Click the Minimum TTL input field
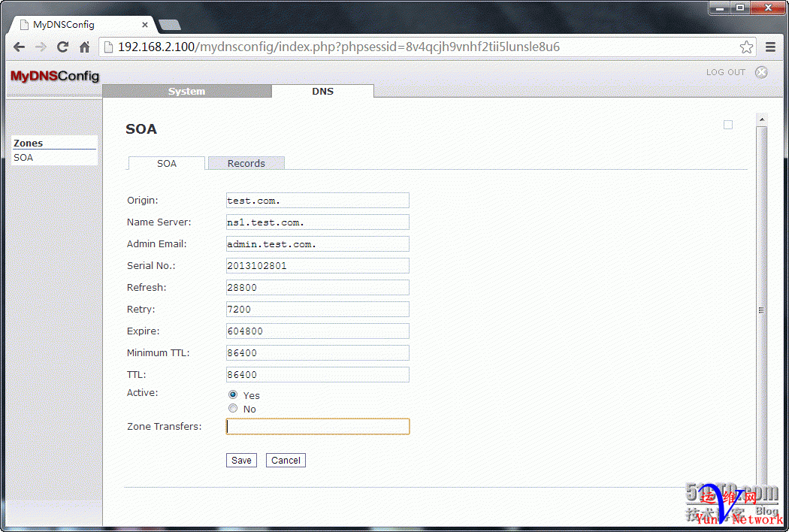The image size is (789, 532). 318,353
